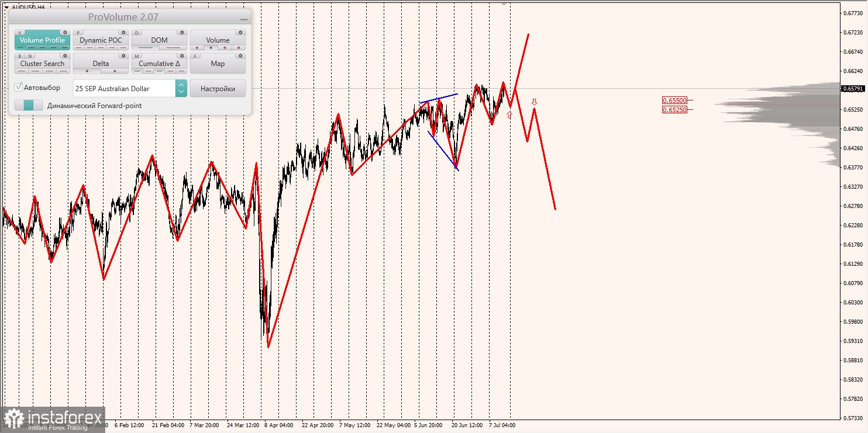The height and width of the screenshot is (433, 868).
Task: Click the contract selector up-down arrows
Action: 181,88
